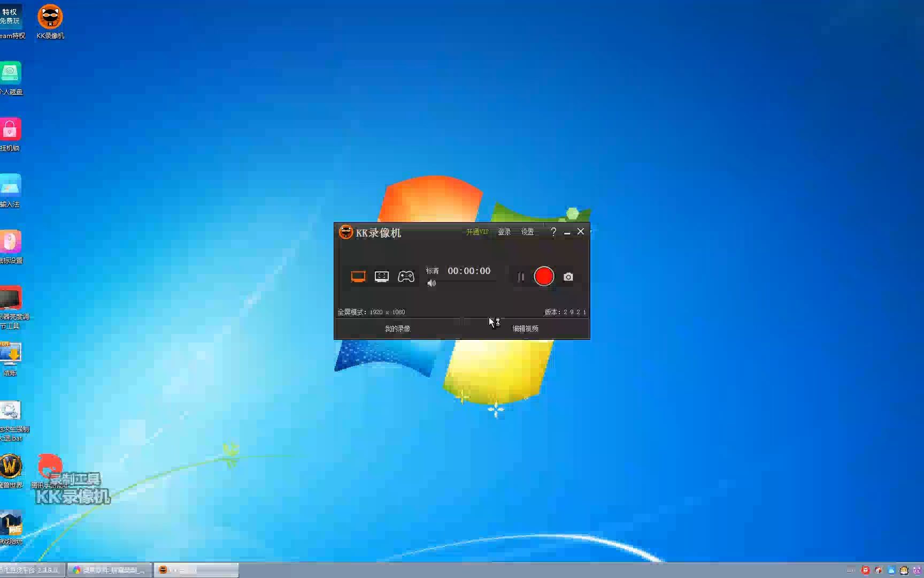Click the purple tray icon
The width and height of the screenshot is (924, 578).
[x=917, y=571]
